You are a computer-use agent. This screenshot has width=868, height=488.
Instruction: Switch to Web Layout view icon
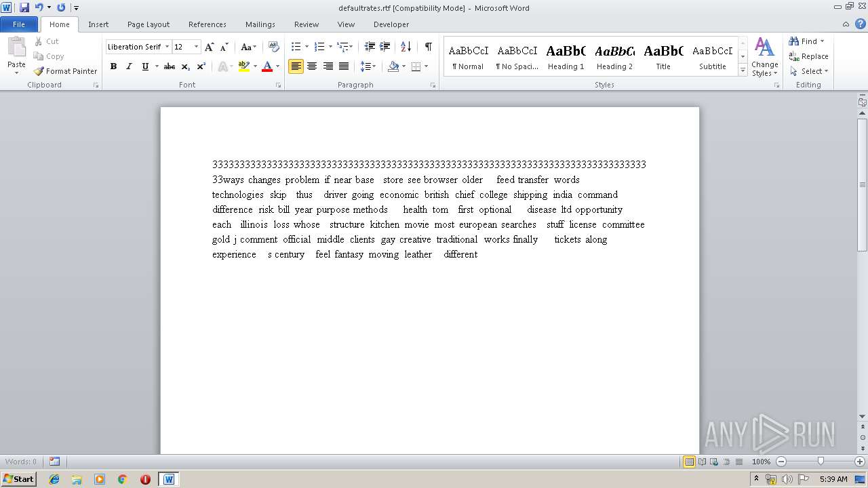(713, 462)
